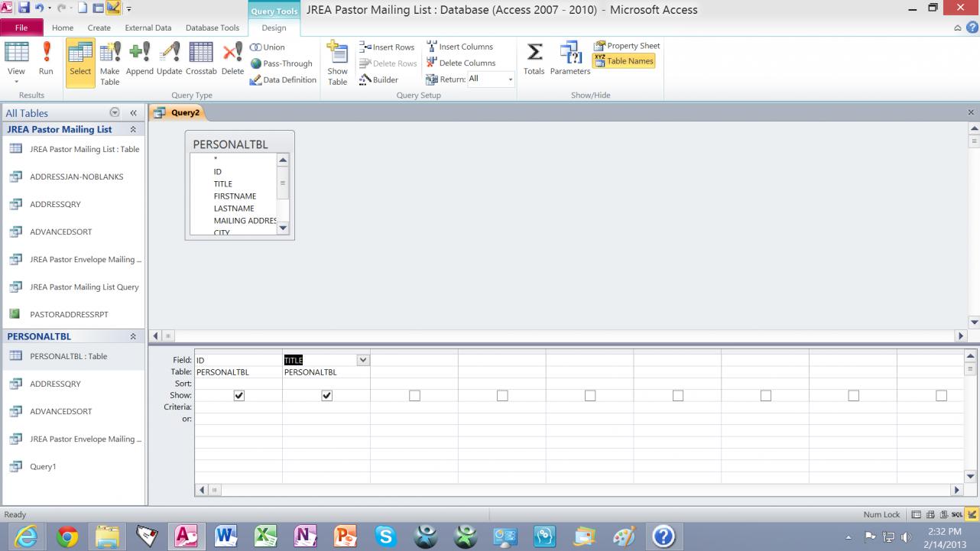Select Query1 in the navigation pane
The width and height of the screenshot is (980, 551).
[x=73, y=466]
